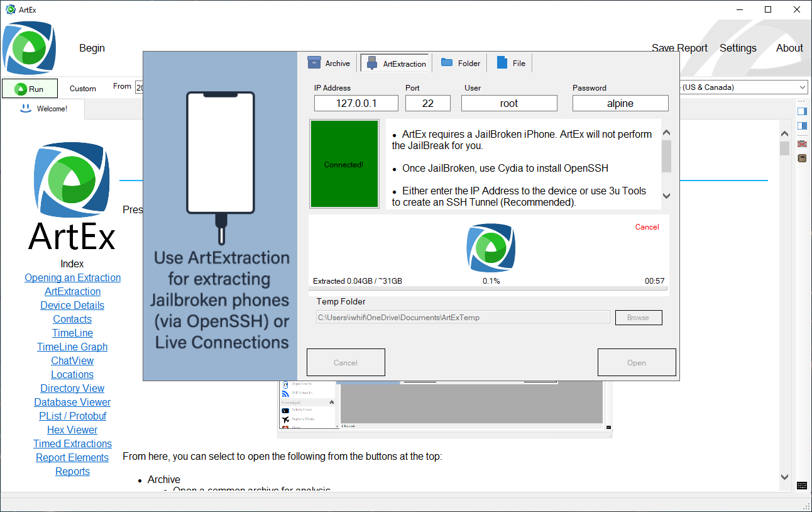The width and height of the screenshot is (812, 512).
Task: Click the second panel layout icon in right sidebar
Action: click(802, 126)
